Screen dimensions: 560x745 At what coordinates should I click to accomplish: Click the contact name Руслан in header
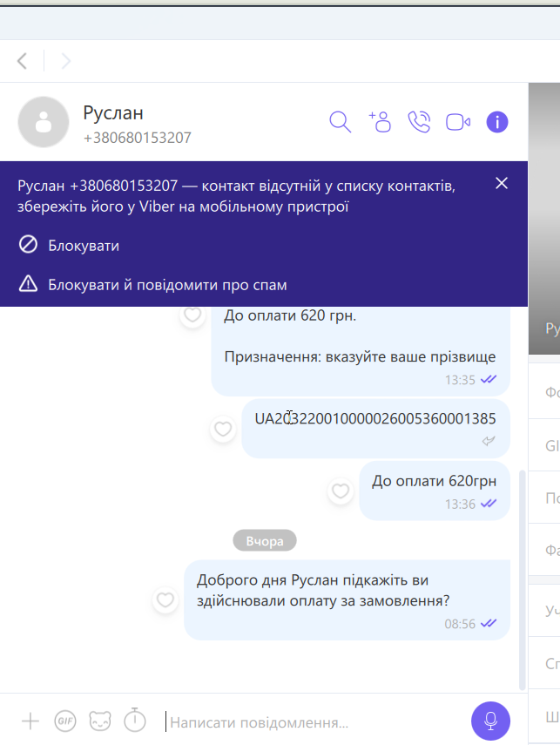click(x=113, y=113)
